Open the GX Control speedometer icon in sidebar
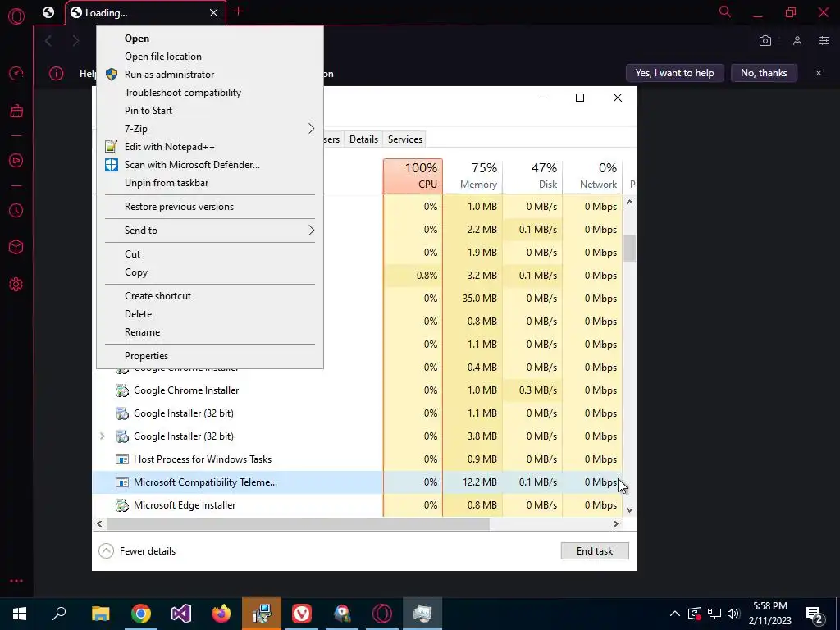Image resolution: width=840 pixels, height=630 pixels. coord(16,73)
